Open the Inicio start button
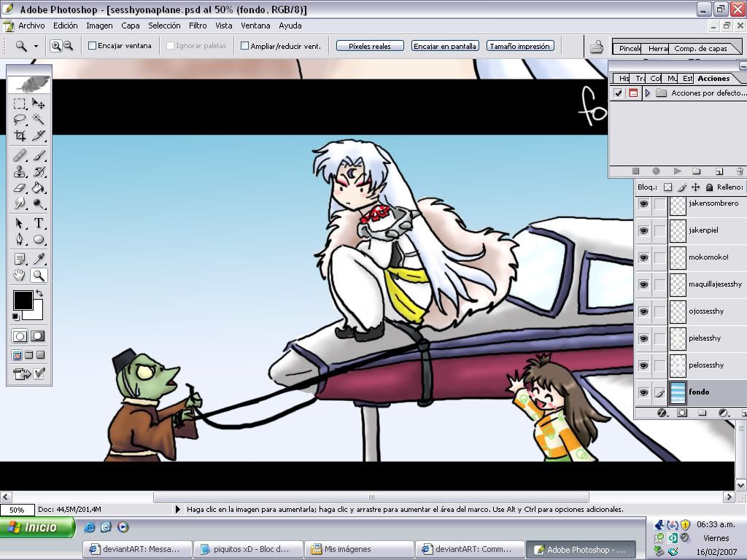 pos(38,527)
